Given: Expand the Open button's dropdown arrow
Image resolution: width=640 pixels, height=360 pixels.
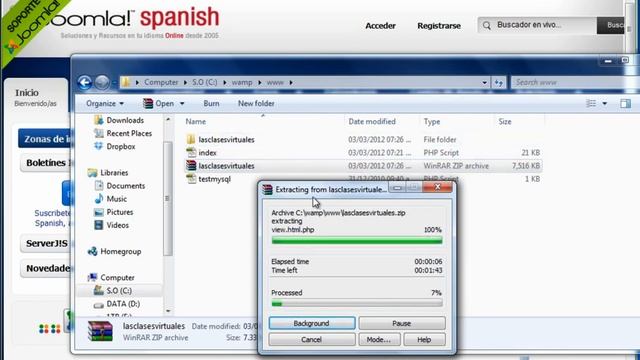Looking at the screenshot, I should click(x=182, y=104).
